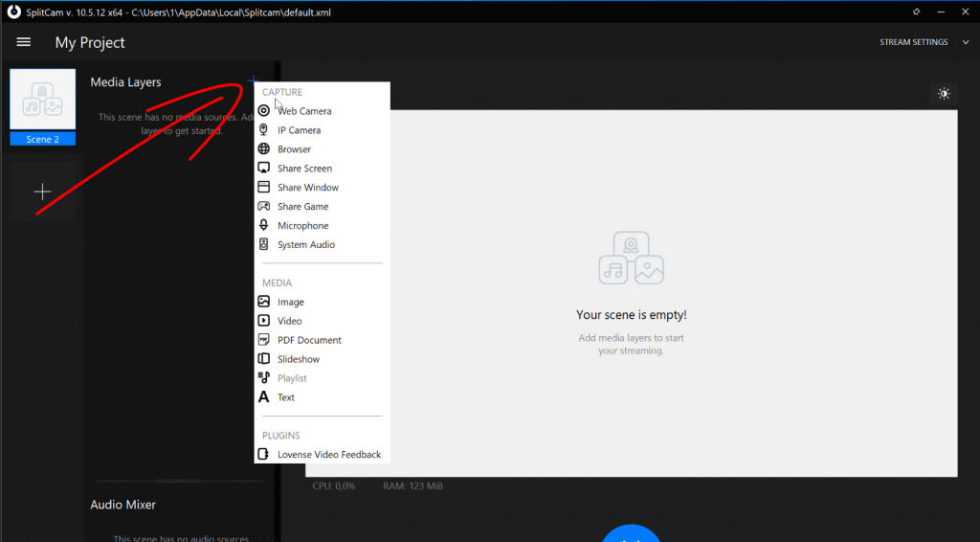980x542 pixels.
Task: Click the Text letter A icon
Action: click(x=264, y=396)
